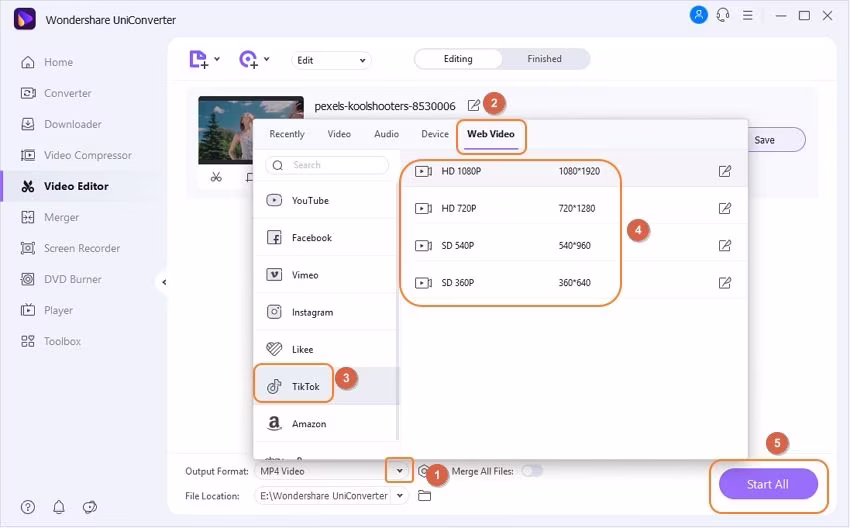Select Amazon platform
Image resolution: width=850 pixels, height=528 pixels.
325,423
